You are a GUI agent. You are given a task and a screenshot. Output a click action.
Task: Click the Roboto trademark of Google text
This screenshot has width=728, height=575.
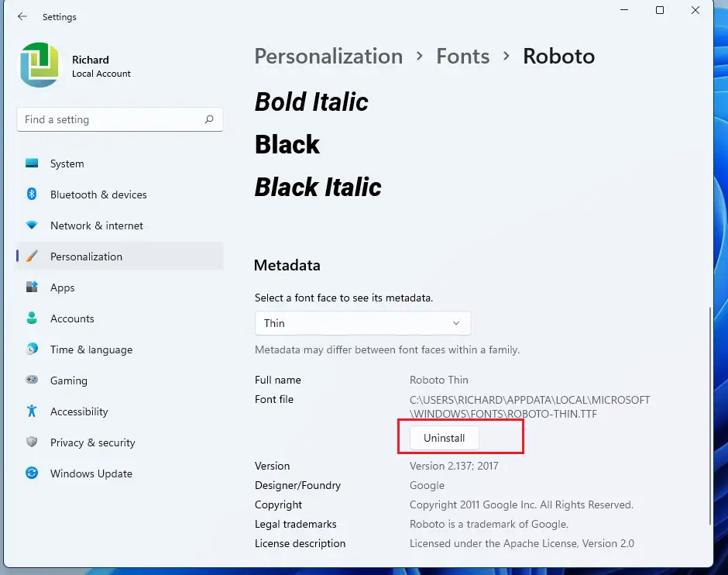(489, 525)
